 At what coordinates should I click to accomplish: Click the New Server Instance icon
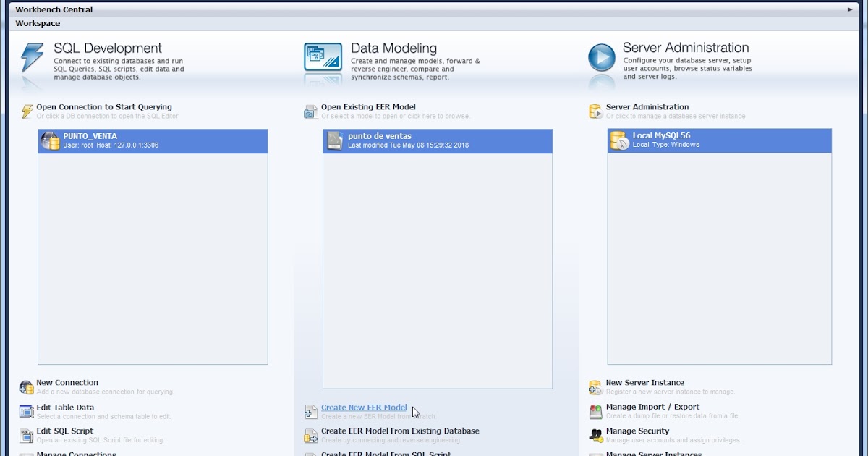tap(595, 386)
